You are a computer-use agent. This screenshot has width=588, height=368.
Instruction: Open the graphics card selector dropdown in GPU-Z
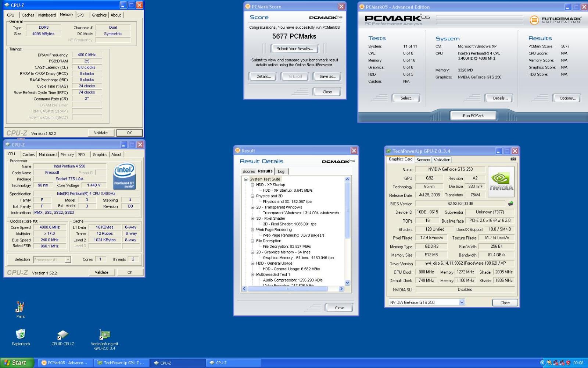coord(462,302)
